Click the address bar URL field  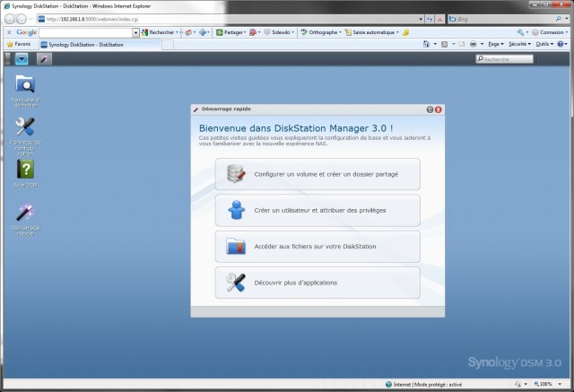(x=230, y=19)
